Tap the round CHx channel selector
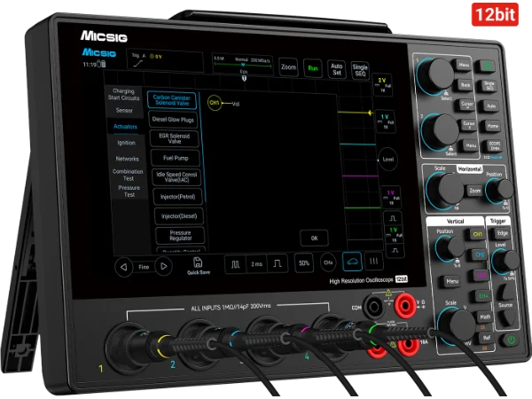Image resolution: width=532 pixels, height=399 pixels. pos(328,262)
